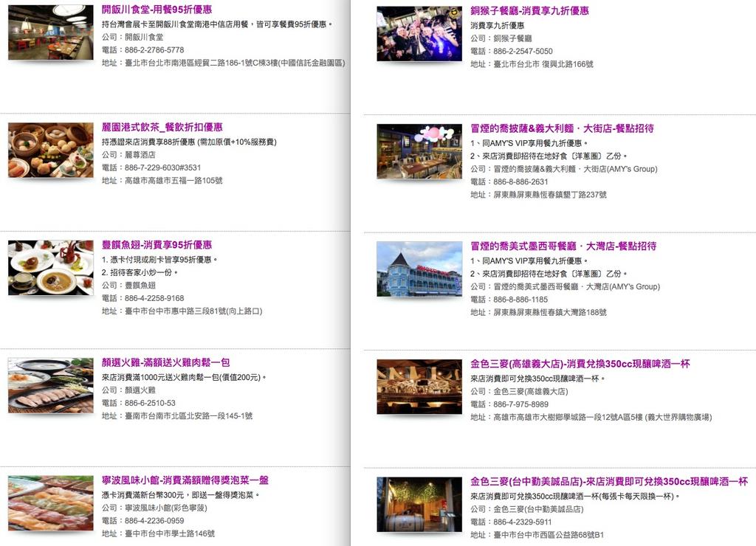Select phone number 886-4-2258-9168
This screenshot has height=546, width=756.
[x=154, y=298]
